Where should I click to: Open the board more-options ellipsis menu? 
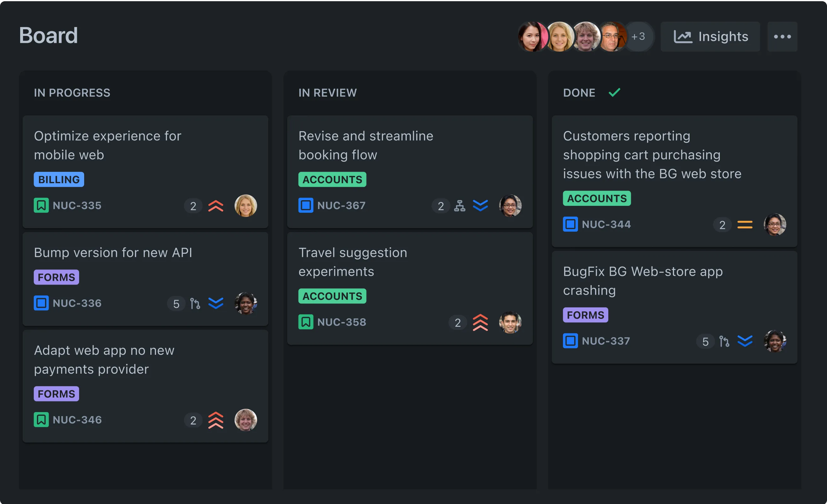pyautogui.click(x=782, y=37)
